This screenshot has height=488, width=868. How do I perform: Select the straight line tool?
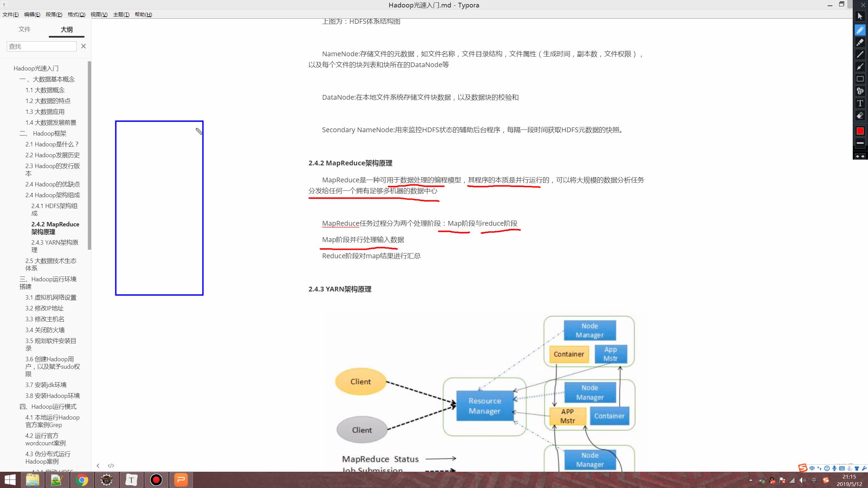[860, 55]
